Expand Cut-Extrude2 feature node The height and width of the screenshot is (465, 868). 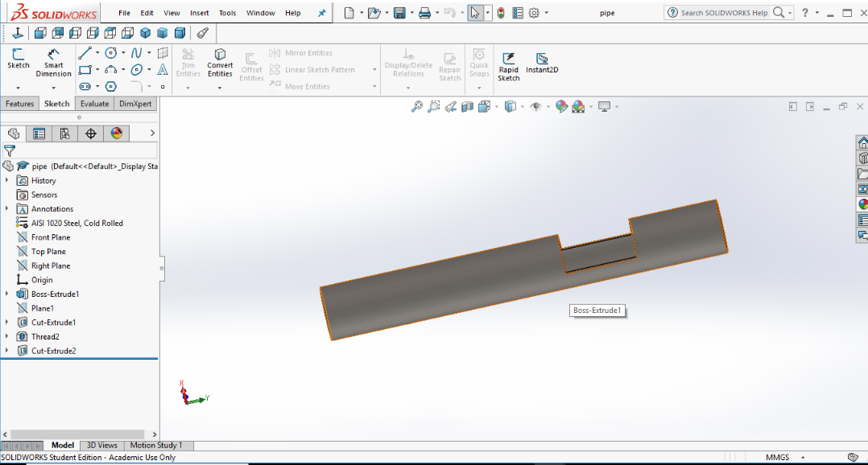[6, 351]
